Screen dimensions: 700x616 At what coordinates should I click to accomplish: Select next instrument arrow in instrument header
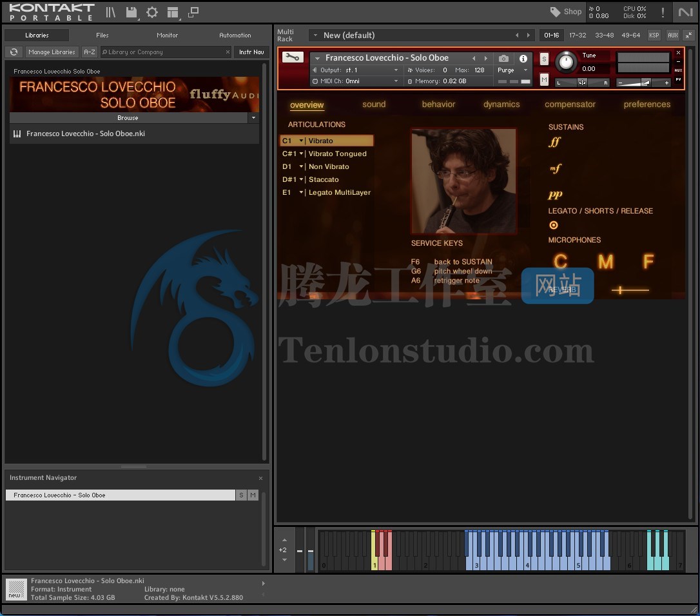pyautogui.click(x=486, y=58)
